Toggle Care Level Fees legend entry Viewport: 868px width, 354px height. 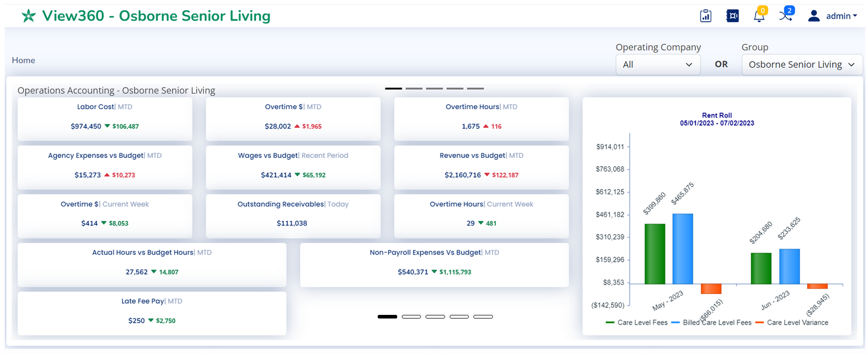(x=636, y=323)
